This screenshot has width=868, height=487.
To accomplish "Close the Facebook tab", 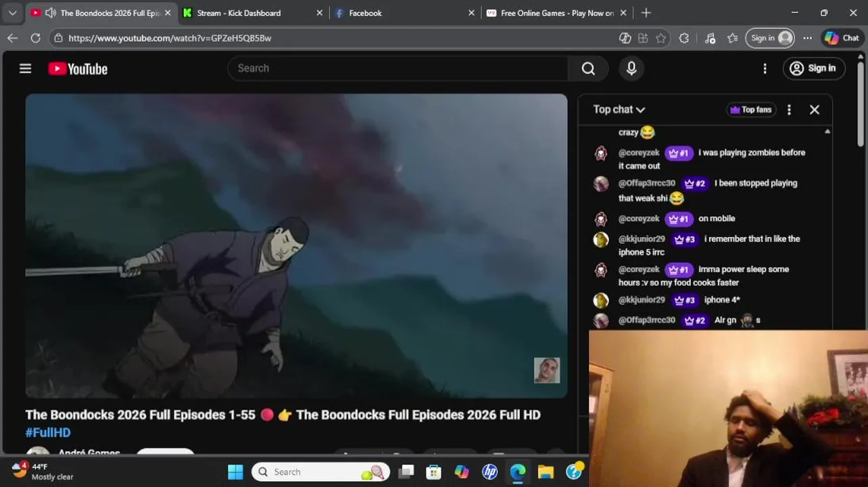I will click(471, 13).
